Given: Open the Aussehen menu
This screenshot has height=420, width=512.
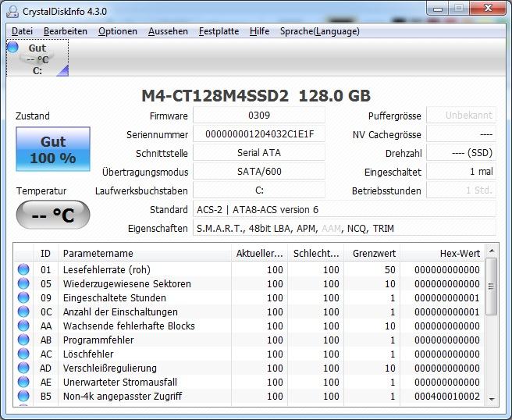Looking at the screenshot, I should pyautogui.click(x=168, y=31).
